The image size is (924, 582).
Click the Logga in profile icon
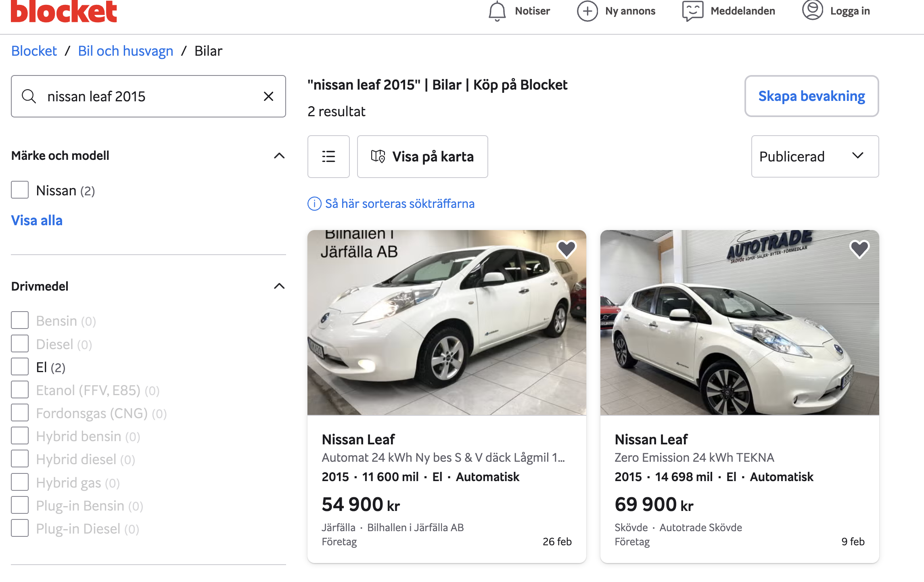point(812,10)
